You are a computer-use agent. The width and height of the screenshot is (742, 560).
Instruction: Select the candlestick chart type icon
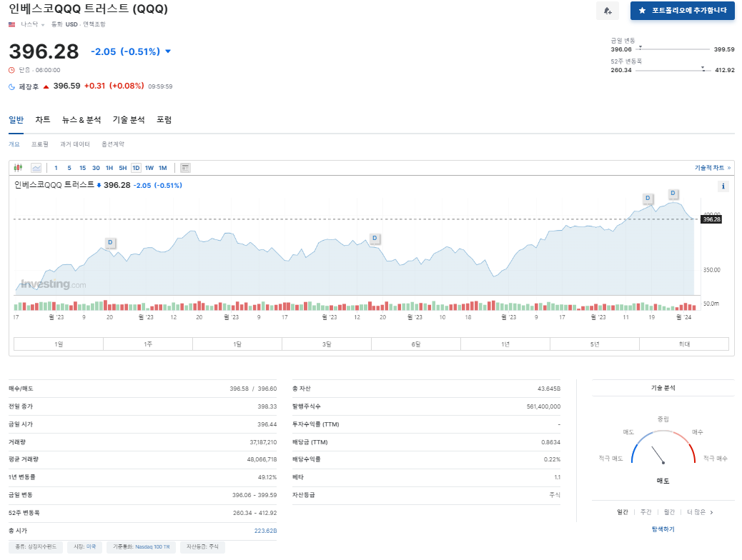pyautogui.click(x=18, y=167)
